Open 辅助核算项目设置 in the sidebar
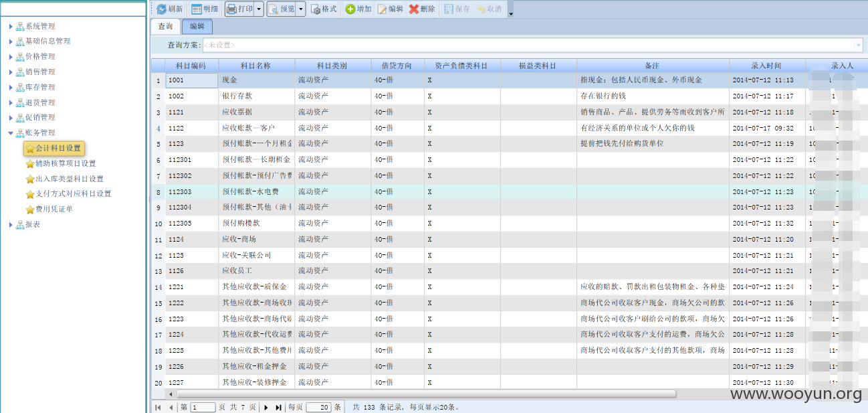868x413 pixels. point(61,163)
